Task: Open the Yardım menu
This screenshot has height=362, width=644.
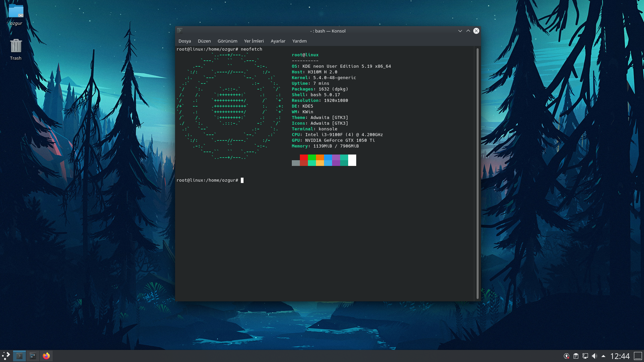Action: [x=300, y=41]
